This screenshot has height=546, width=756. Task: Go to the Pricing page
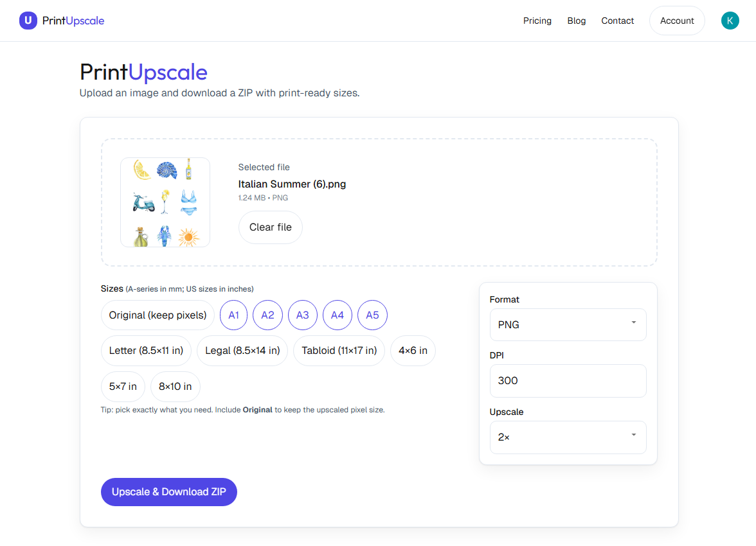537,21
